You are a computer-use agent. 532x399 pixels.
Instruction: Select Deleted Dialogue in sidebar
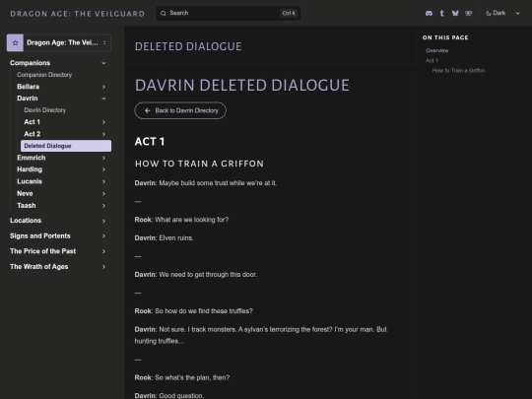(x=66, y=146)
